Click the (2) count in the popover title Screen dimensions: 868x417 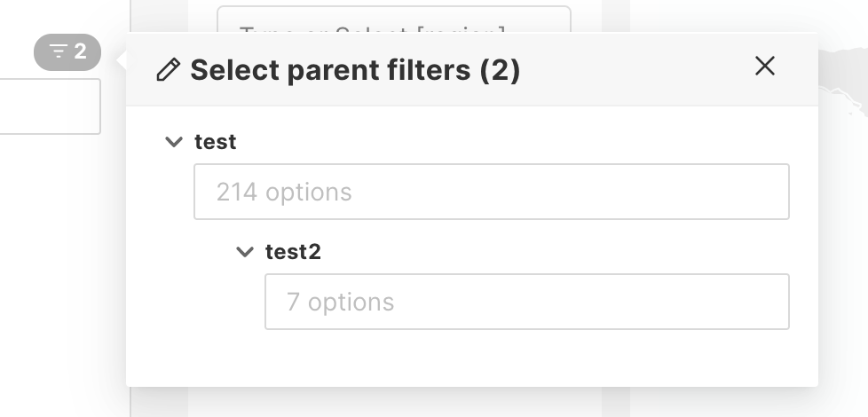coord(500,70)
